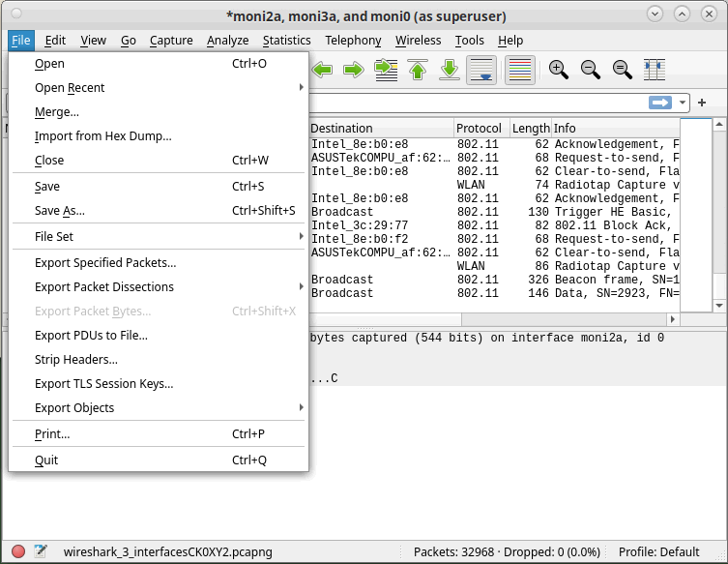Jump to first packet icon
728x564 pixels.
click(x=418, y=71)
